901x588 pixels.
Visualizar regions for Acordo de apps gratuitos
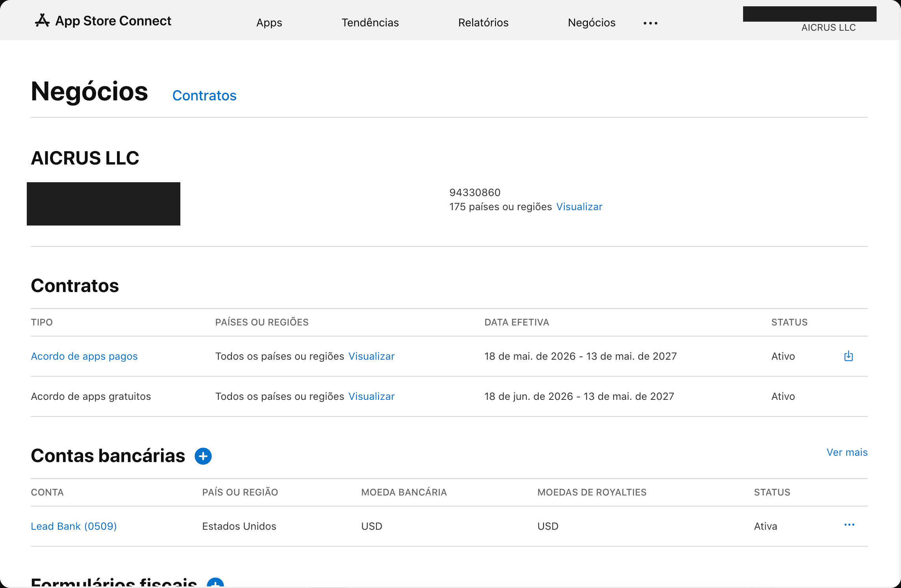(x=371, y=396)
